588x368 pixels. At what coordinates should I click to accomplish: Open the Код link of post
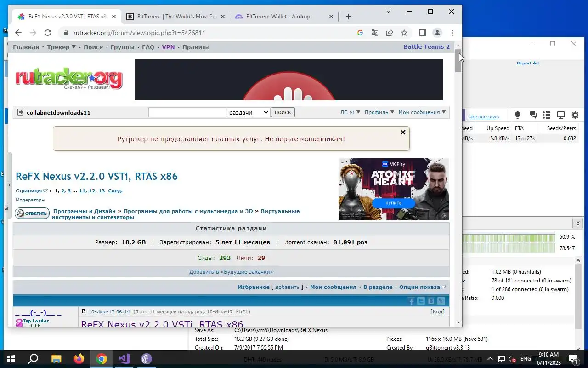coord(437,311)
